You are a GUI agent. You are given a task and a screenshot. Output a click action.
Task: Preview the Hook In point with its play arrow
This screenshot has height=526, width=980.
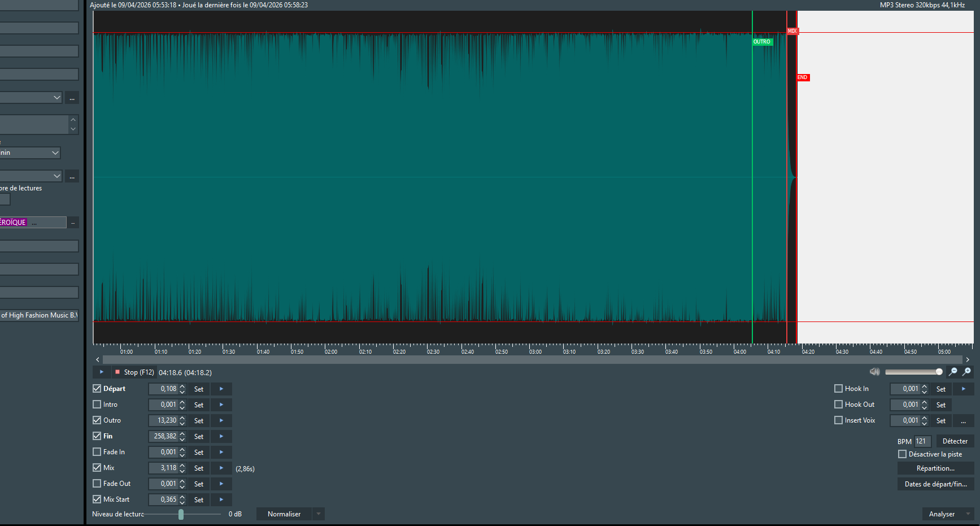coord(964,389)
